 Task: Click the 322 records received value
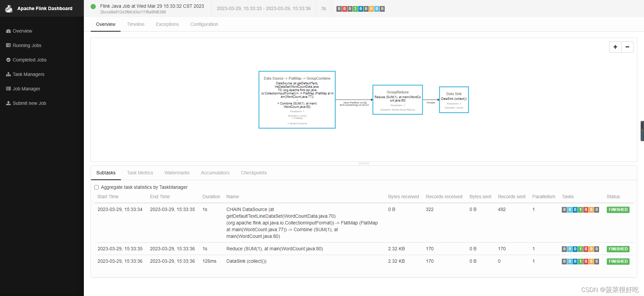coord(430,210)
